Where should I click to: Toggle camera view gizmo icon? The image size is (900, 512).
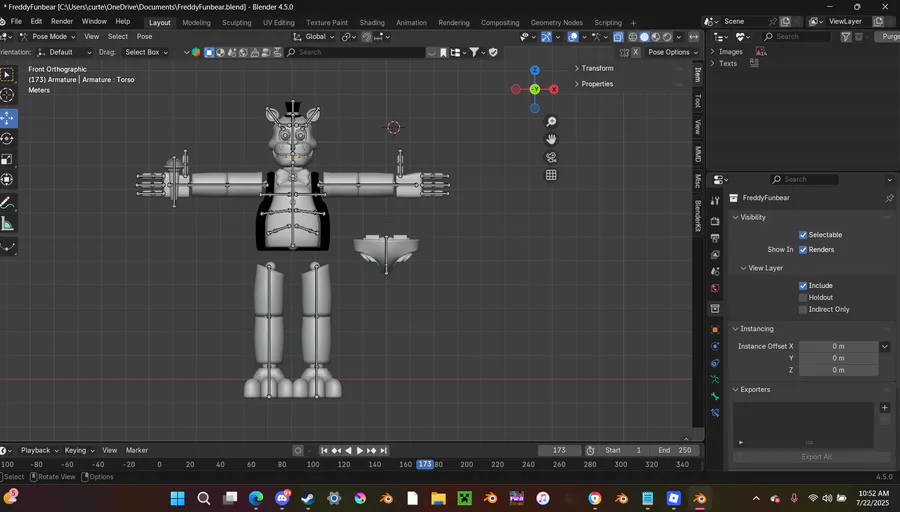click(551, 157)
